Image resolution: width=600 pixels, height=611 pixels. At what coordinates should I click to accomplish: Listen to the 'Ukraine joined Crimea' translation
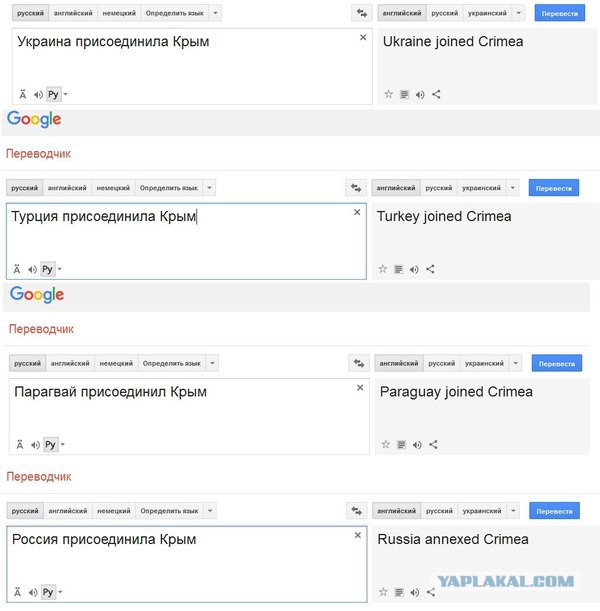[x=420, y=94]
